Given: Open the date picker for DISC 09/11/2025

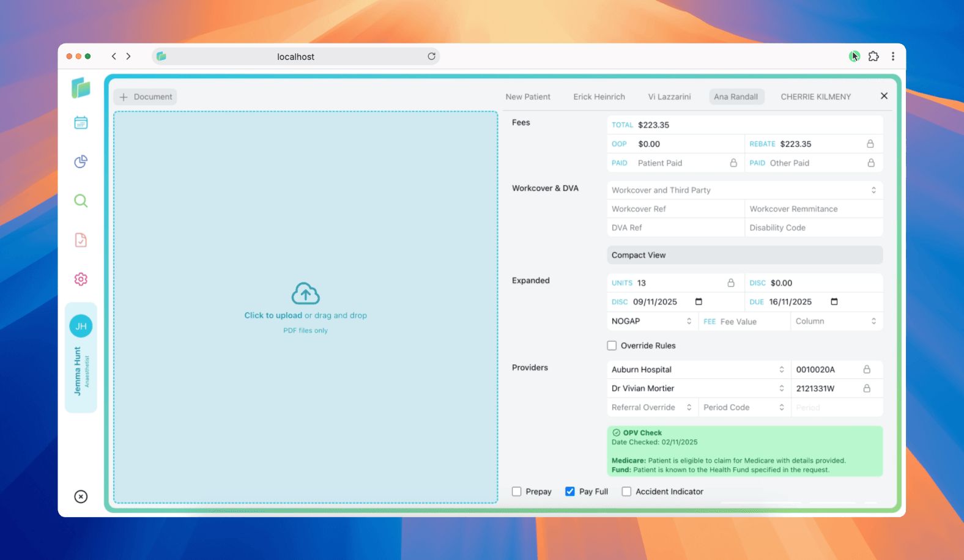Looking at the screenshot, I should click(699, 301).
